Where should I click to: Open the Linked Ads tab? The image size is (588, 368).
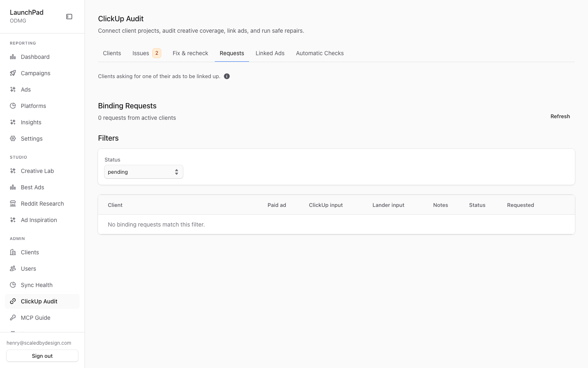pos(270,53)
